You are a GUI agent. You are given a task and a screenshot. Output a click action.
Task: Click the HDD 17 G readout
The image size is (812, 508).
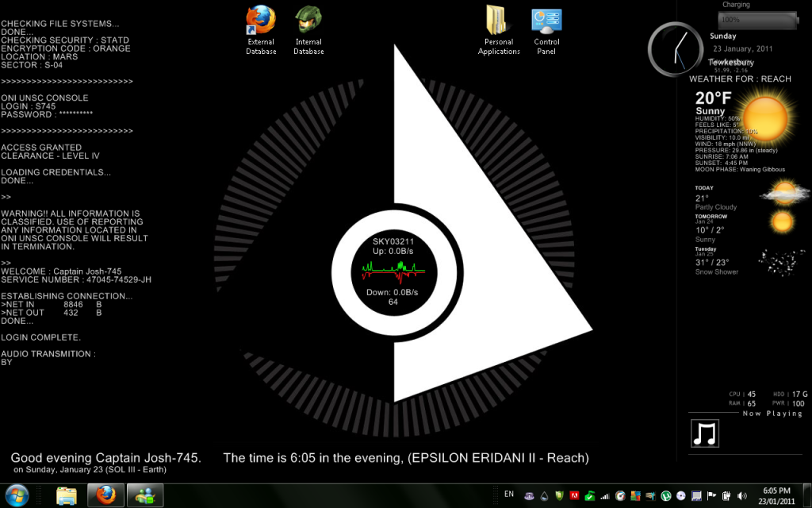(791, 394)
